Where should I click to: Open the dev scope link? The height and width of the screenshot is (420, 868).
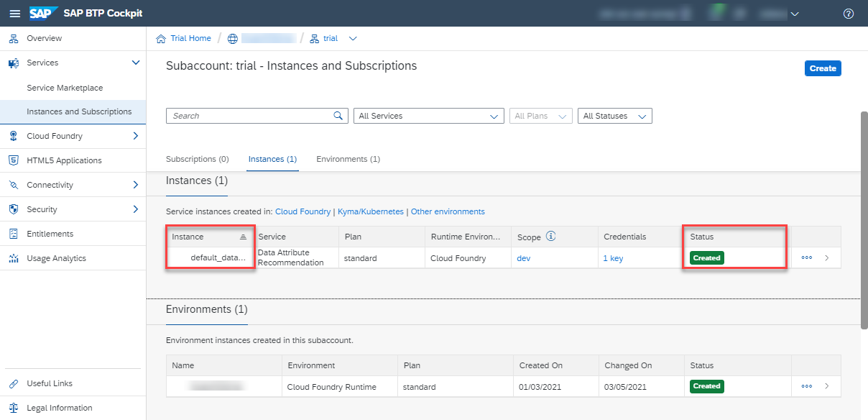pyautogui.click(x=524, y=258)
